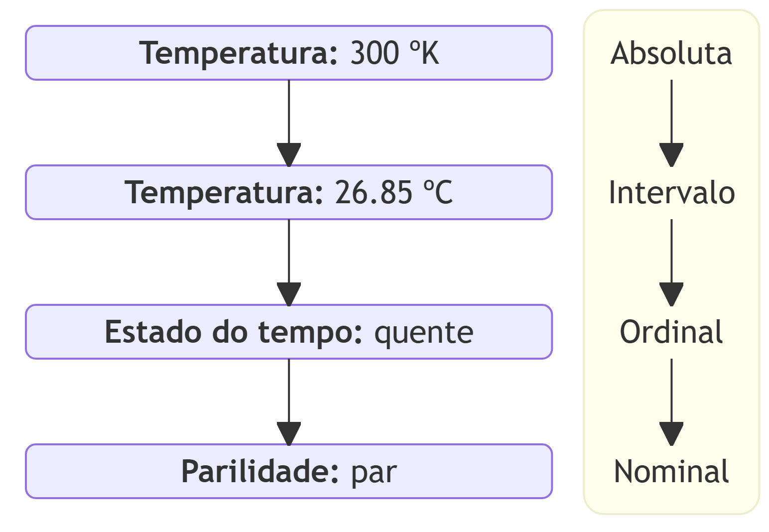Select the "26.85 ºC" value text
The height and width of the screenshot is (532, 769).
pos(393,192)
